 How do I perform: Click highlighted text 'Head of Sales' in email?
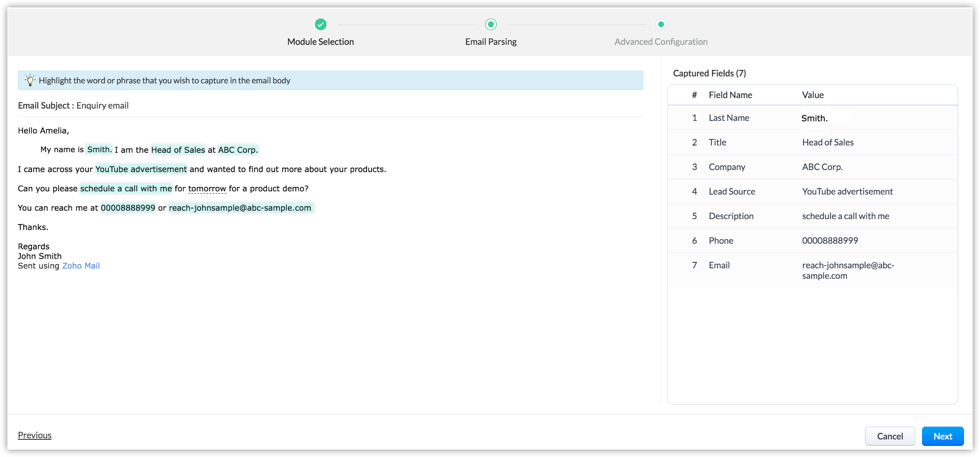click(x=178, y=150)
